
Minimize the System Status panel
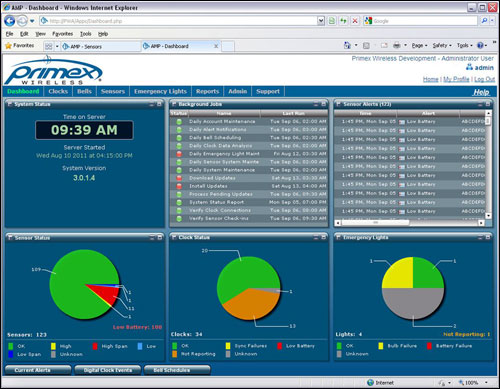pyautogui.click(x=152, y=104)
